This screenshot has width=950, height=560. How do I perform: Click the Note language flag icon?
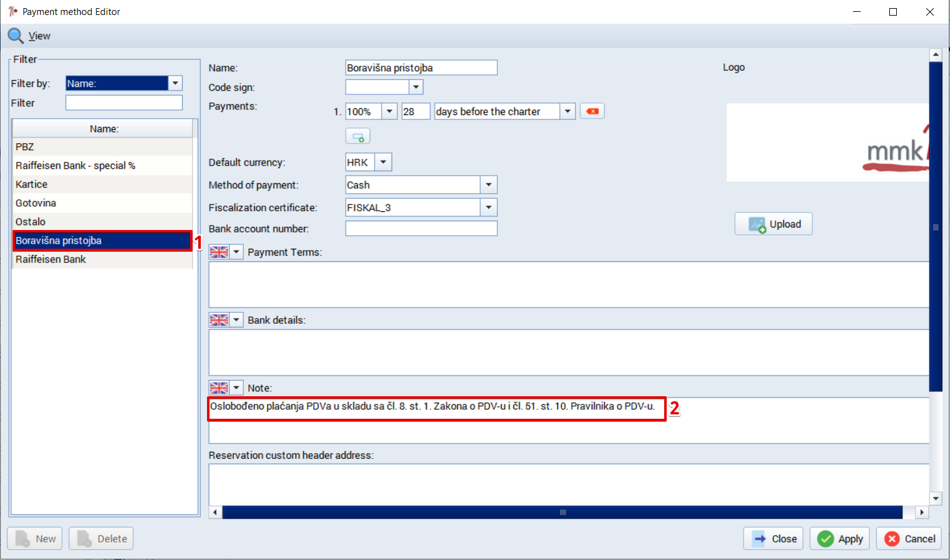click(219, 388)
